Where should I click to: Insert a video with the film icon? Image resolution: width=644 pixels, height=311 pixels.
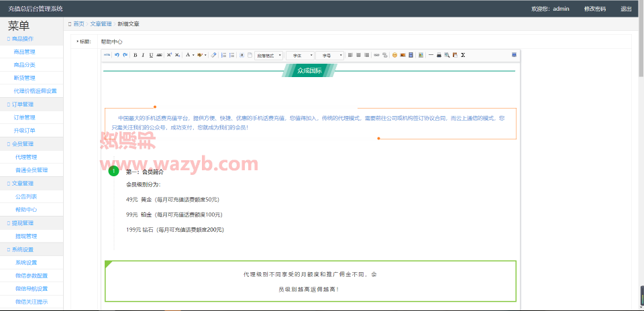tap(411, 55)
